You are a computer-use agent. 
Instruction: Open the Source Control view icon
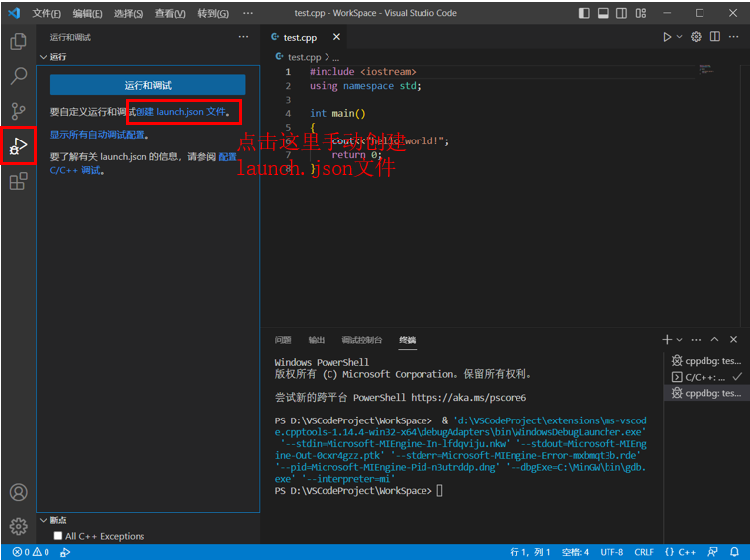[18, 111]
